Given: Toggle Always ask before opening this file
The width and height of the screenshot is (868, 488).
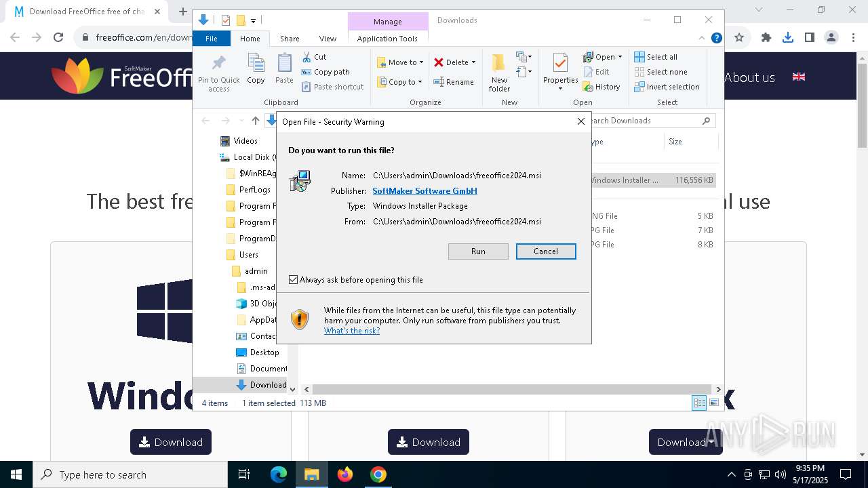Looking at the screenshot, I should [293, 280].
